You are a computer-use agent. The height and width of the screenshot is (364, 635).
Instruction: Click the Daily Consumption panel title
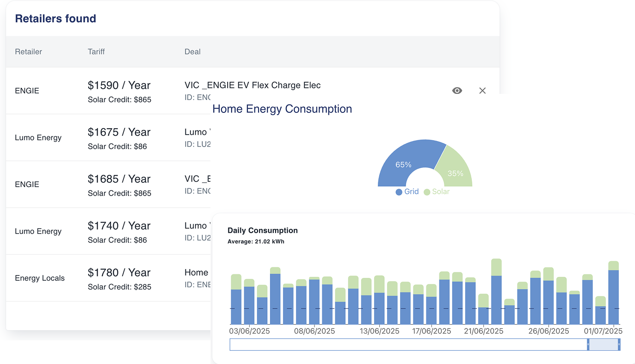pyautogui.click(x=263, y=230)
